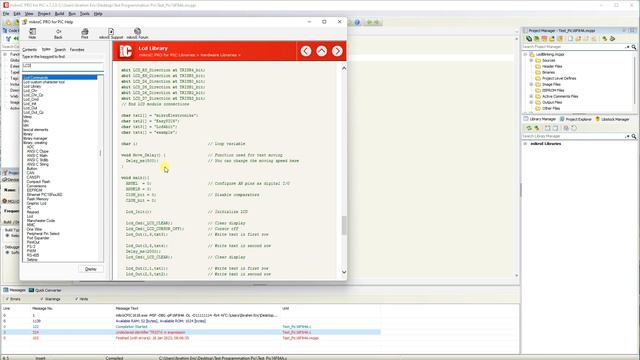This screenshot has width=640, height=360.
Task: Click last arrow icon in Project Manager toolbar
Action: click(x=612, y=39)
